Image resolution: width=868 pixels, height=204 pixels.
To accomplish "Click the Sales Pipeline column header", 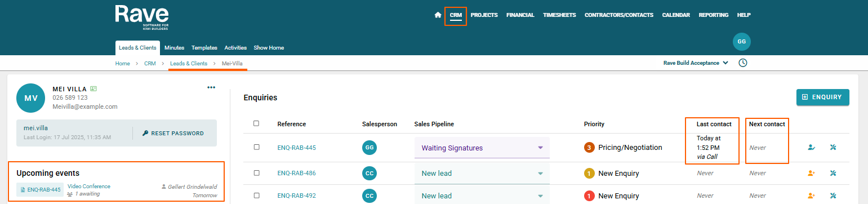I will point(434,124).
